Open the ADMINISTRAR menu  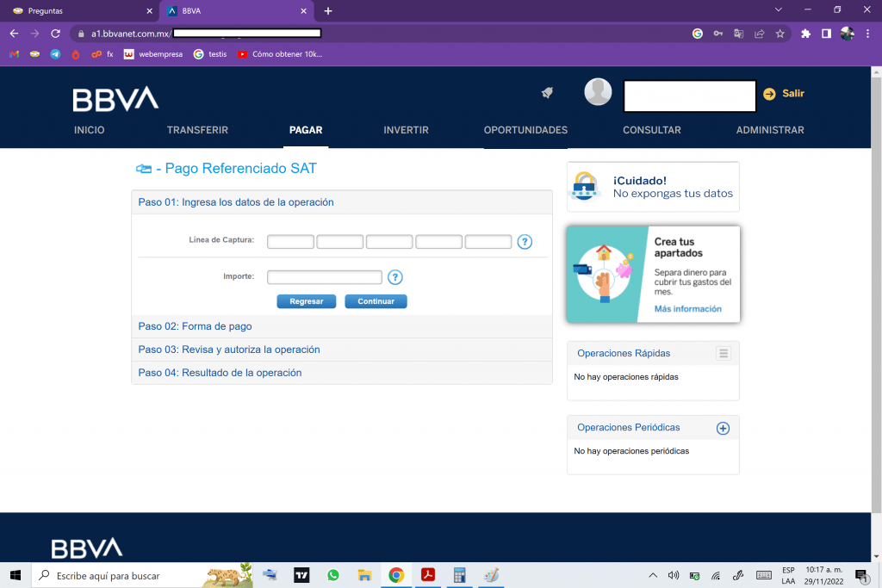point(770,130)
